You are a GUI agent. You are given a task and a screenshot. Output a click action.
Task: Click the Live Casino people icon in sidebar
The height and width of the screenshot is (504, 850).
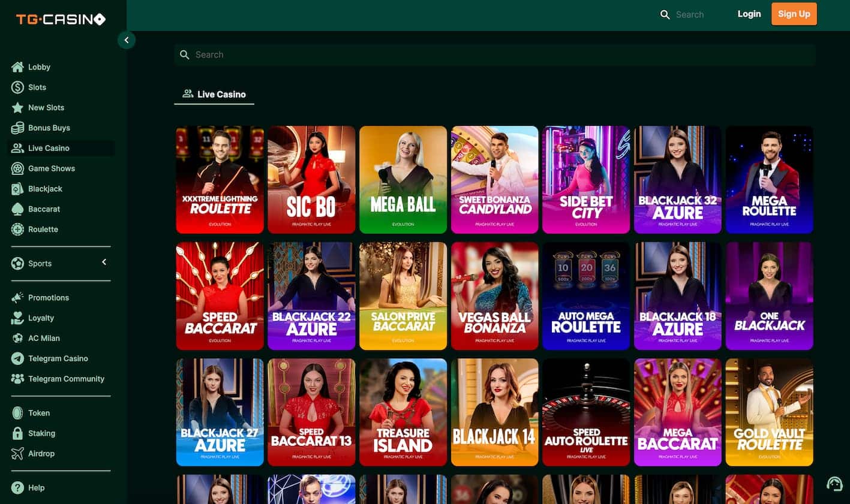(x=17, y=149)
